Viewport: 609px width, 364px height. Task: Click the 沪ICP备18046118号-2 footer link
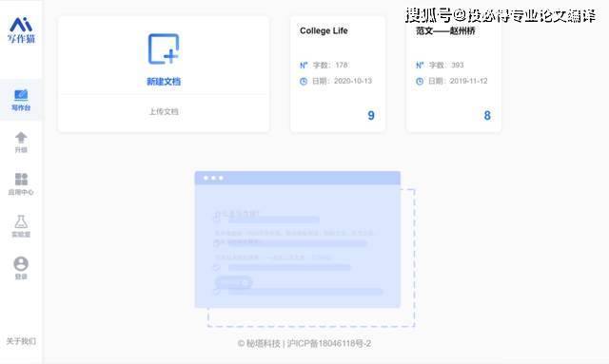pos(329,343)
